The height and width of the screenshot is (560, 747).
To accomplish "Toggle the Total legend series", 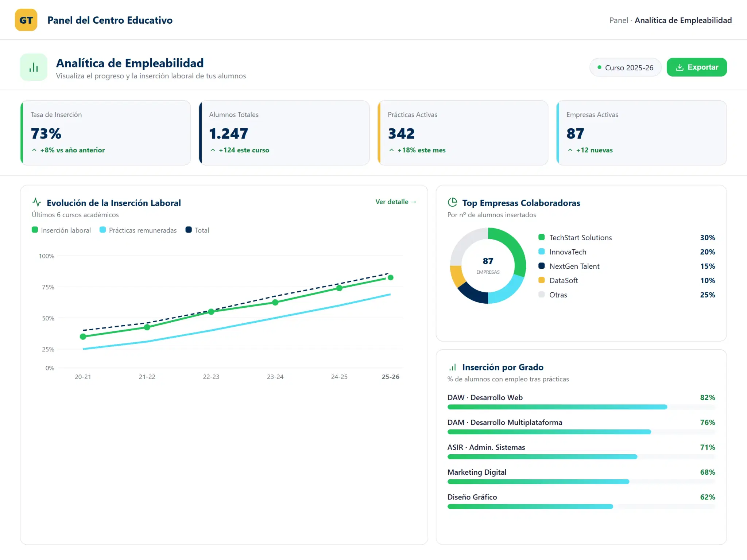I will point(197,230).
